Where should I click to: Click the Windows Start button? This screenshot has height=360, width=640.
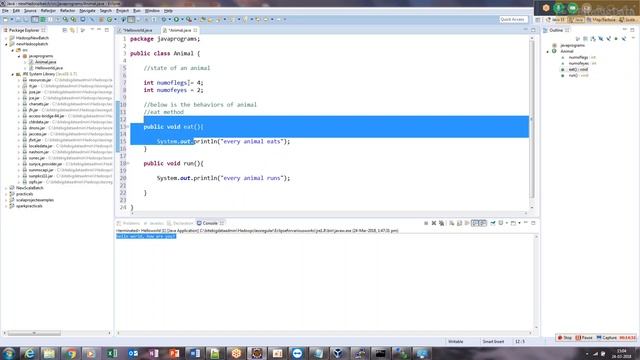[x=8, y=353]
